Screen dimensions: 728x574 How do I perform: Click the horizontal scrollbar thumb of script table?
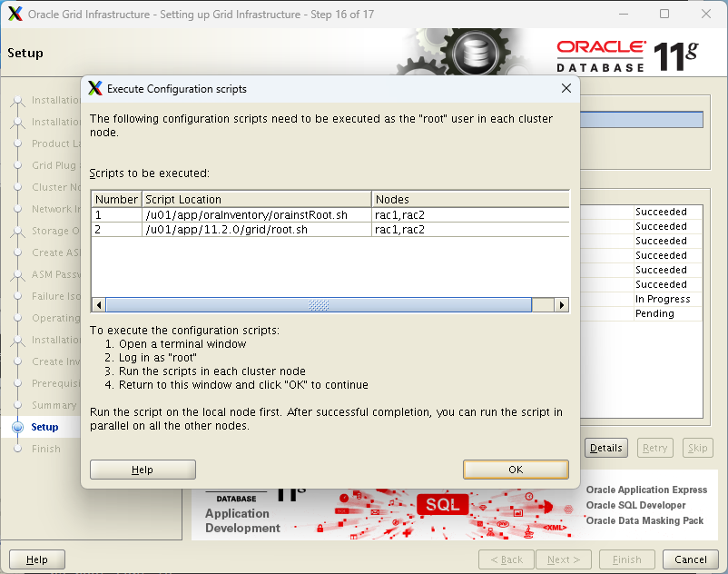(319, 305)
